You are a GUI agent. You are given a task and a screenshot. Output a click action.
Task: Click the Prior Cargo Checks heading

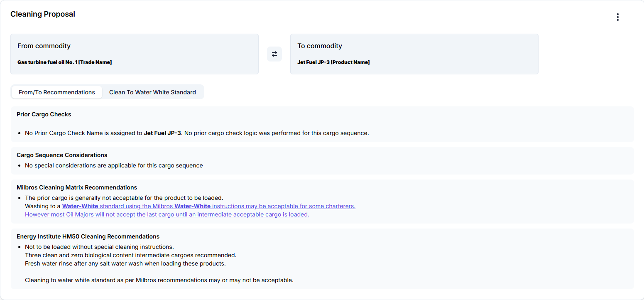pos(44,114)
